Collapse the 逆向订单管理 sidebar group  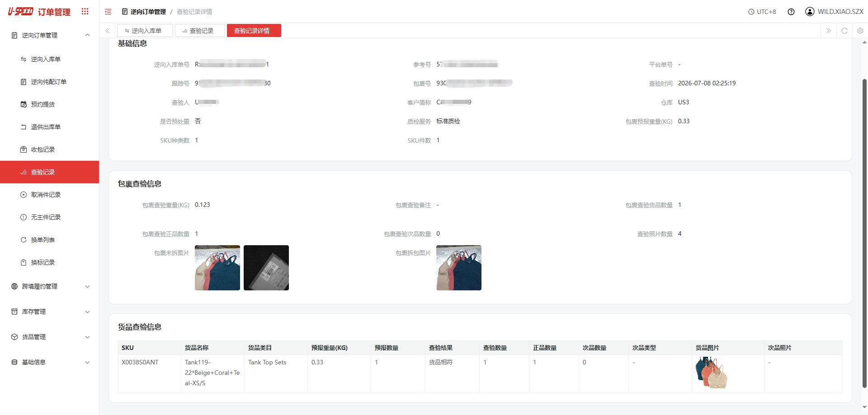(x=50, y=35)
